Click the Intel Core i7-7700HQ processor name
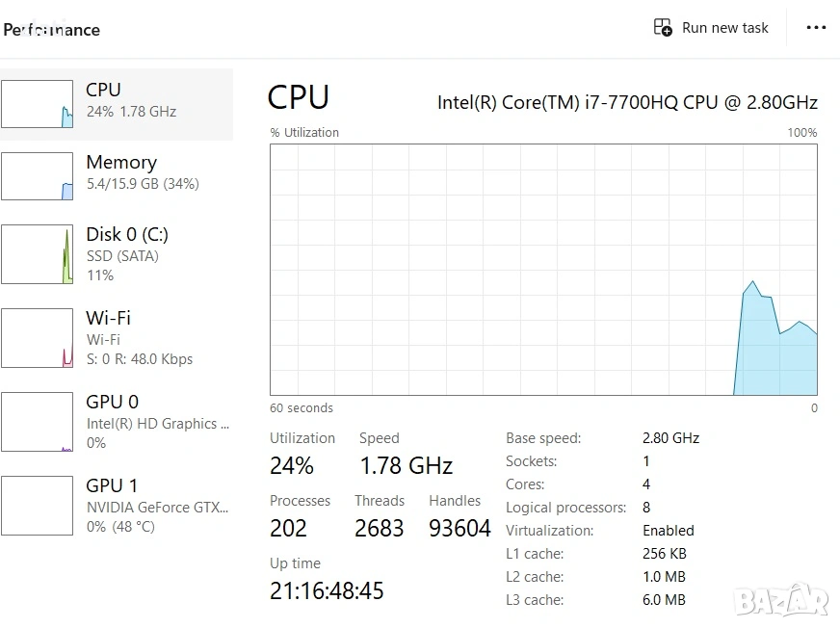840x628 pixels. [x=627, y=102]
